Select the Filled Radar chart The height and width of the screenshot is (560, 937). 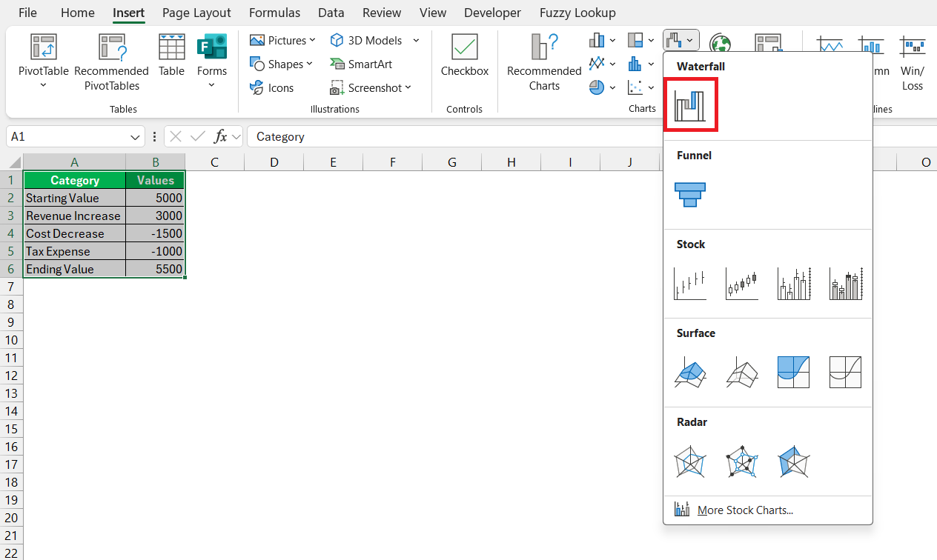pyautogui.click(x=794, y=461)
